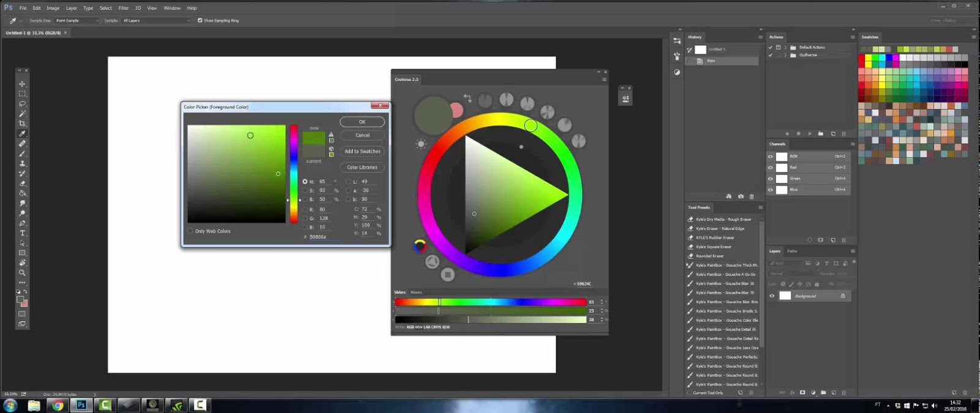Click the vertical hue strip in Color Picker
980x413 pixels.
pos(294,174)
